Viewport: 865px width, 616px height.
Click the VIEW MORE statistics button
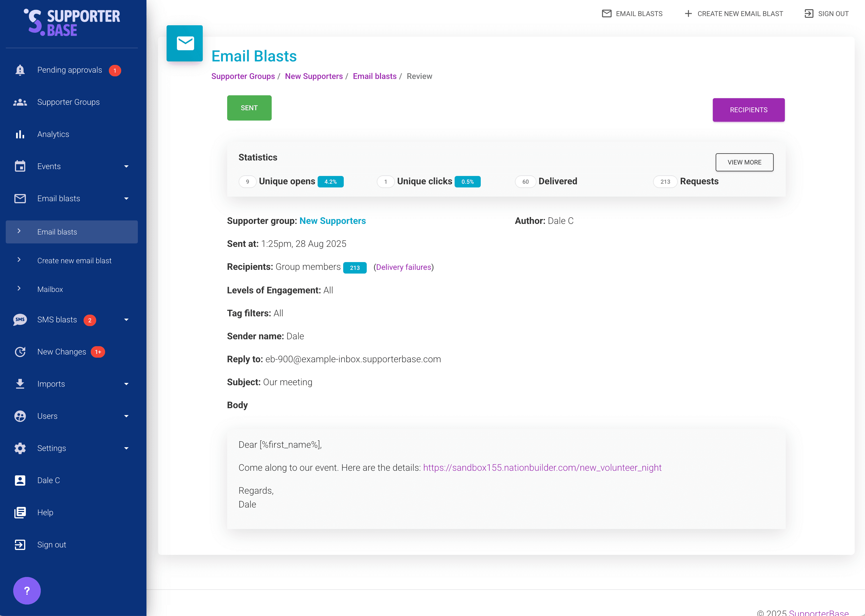pyautogui.click(x=744, y=162)
